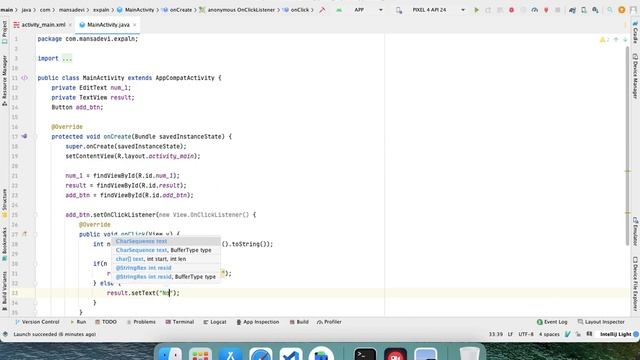Click the implements gutter icon on line 27
The width and height of the screenshot is (640, 360).
pyautogui.click(x=24, y=234)
